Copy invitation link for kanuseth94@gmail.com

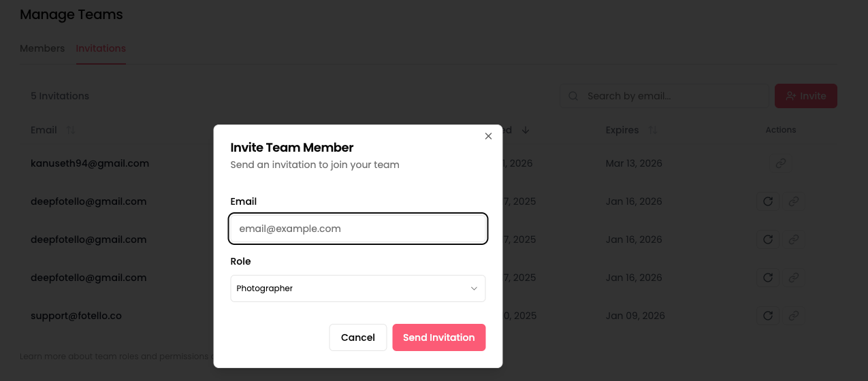pyautogui.click(x=781, y=163)
